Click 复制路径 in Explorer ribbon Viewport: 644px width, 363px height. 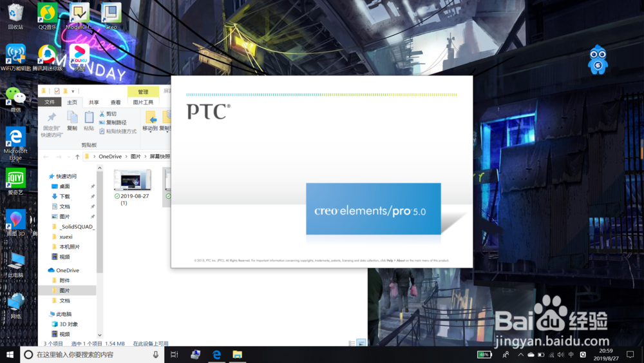[113, 122]
